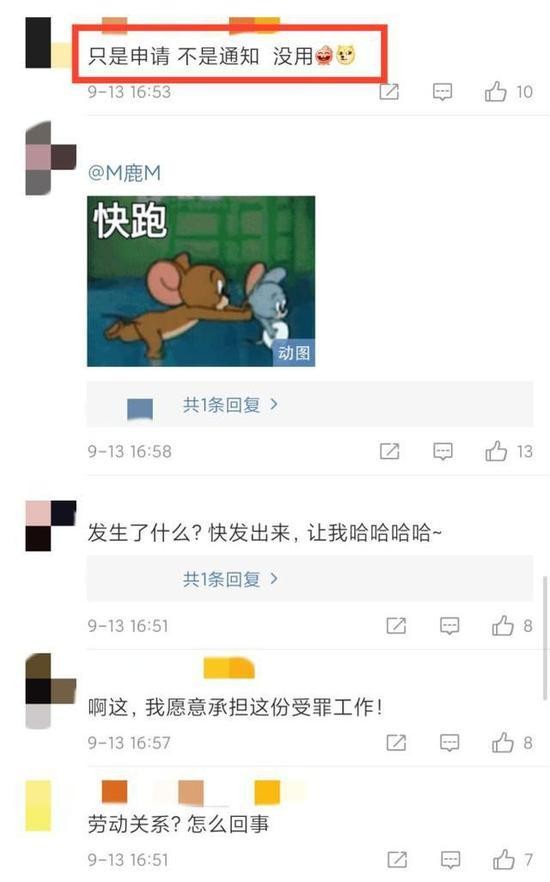Expand 共1条回复 under 发生了什么 comment
Image resolution: width=550 pixels, height=882 pixels.
point(231,579)
